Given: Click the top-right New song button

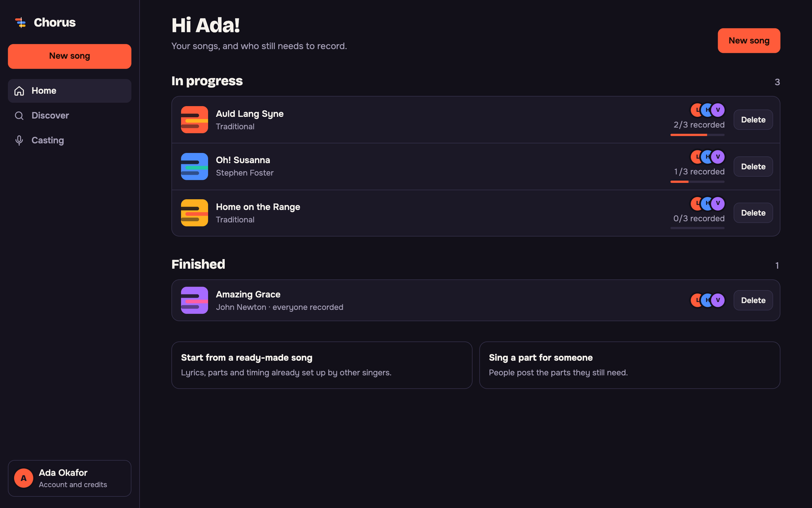Looking at the screenshot, I should [749, 41].
